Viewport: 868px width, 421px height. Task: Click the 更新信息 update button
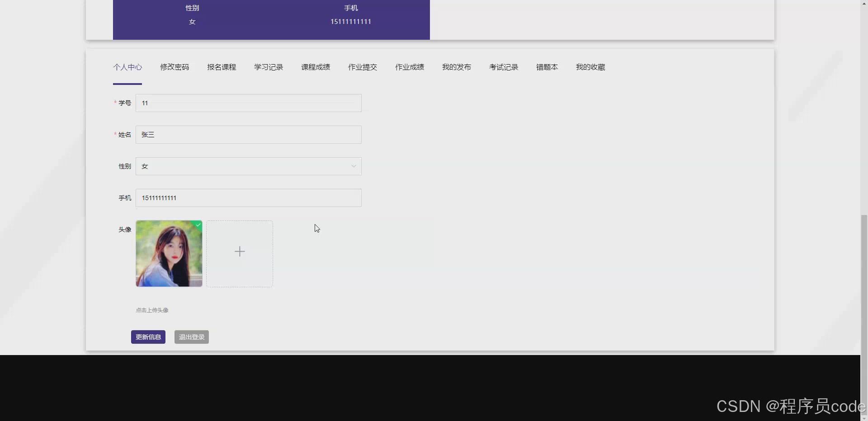(148, 337)
